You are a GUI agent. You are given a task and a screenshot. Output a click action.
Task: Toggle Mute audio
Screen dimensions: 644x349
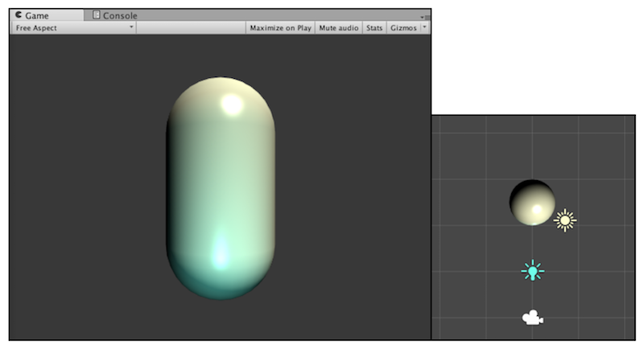click(x=339, y=28)
